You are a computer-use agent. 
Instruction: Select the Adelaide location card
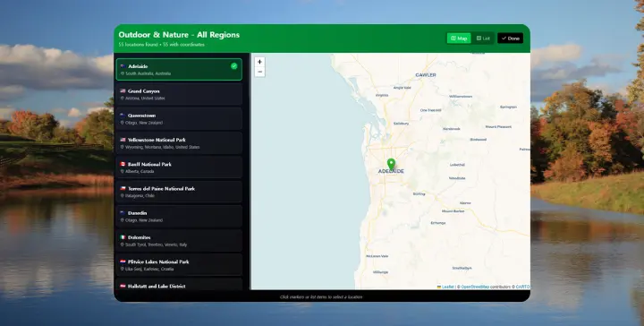coord(179,70)
